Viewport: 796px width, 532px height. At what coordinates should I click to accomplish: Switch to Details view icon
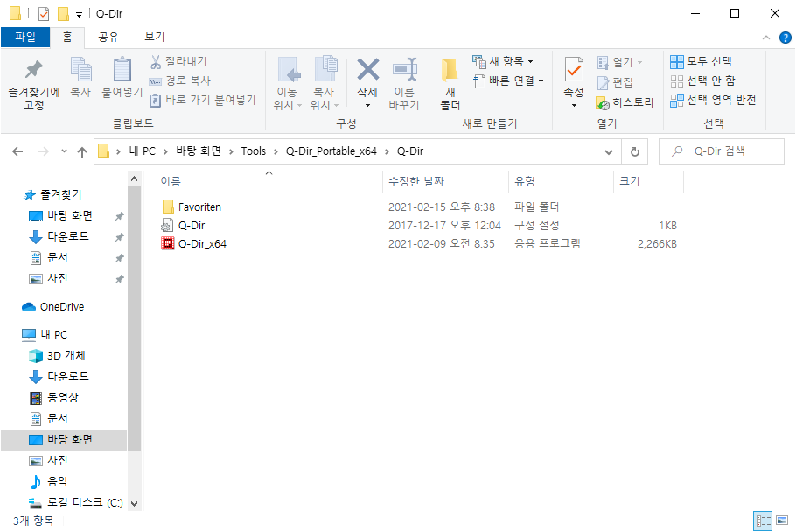[x=763, y=521]
